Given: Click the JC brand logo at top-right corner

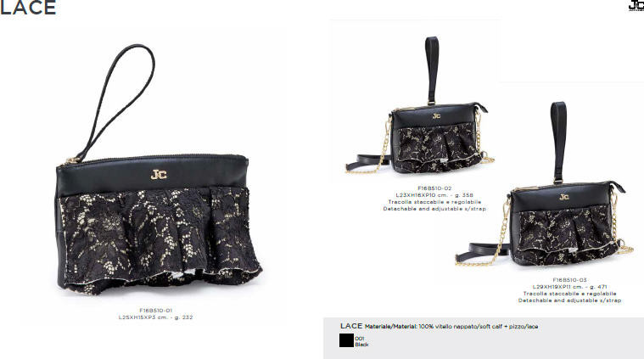Looking at the screenshot, I should pyautogui.click(x=636, y=5).
